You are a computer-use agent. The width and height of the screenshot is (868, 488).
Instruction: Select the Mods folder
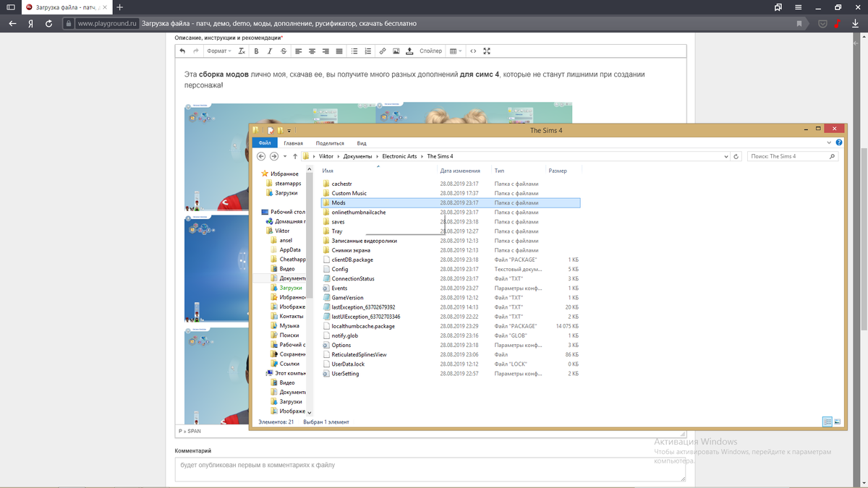[x=451, y=203]
